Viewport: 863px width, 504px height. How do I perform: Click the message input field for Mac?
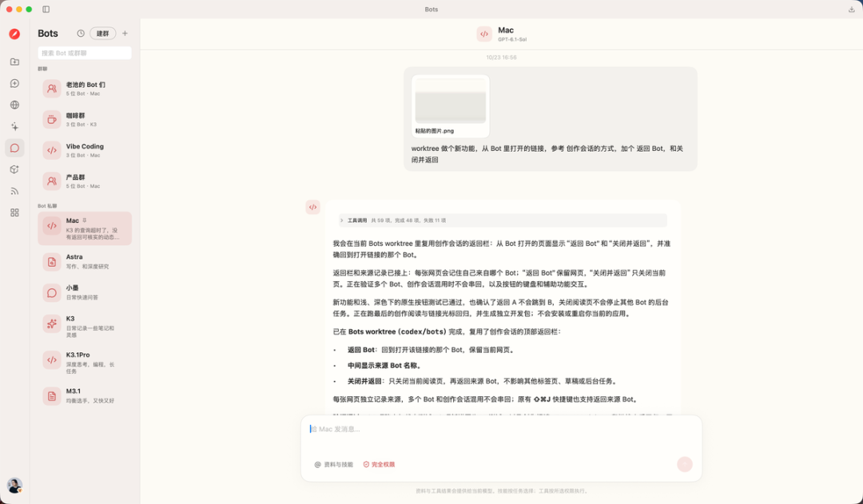point(501,430)
